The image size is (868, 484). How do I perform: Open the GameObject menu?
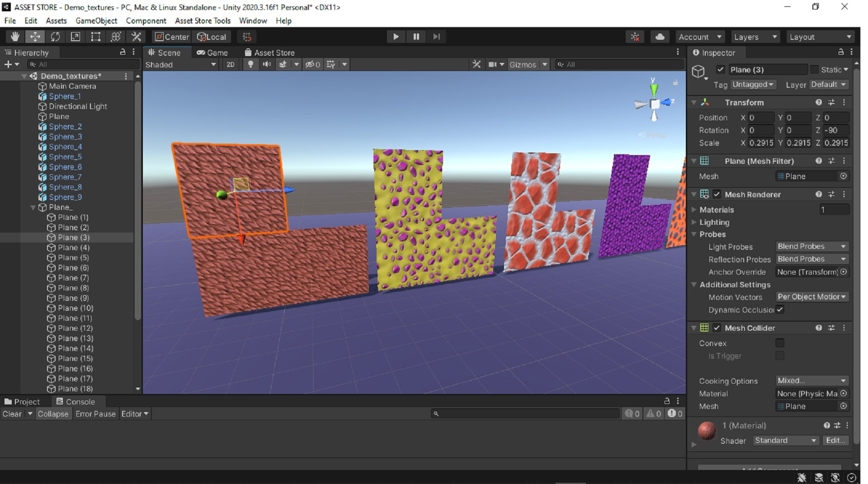[x=96, y=21]
